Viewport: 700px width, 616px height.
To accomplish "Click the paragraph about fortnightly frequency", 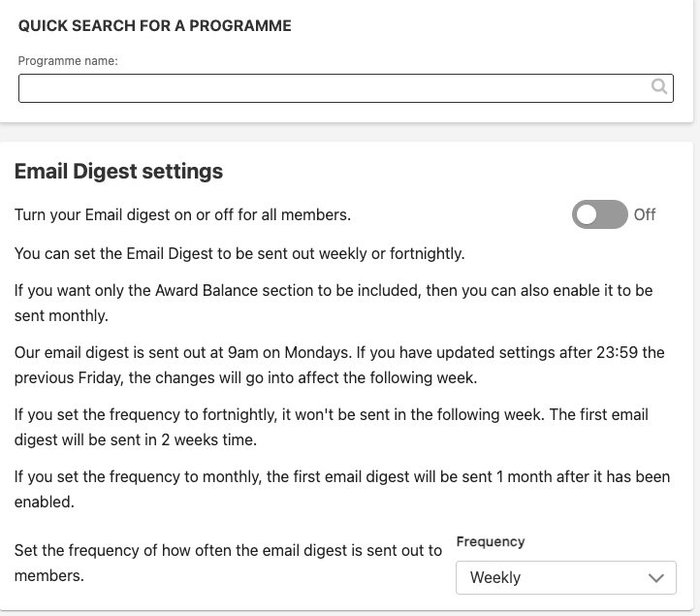I will coord(331,427).
